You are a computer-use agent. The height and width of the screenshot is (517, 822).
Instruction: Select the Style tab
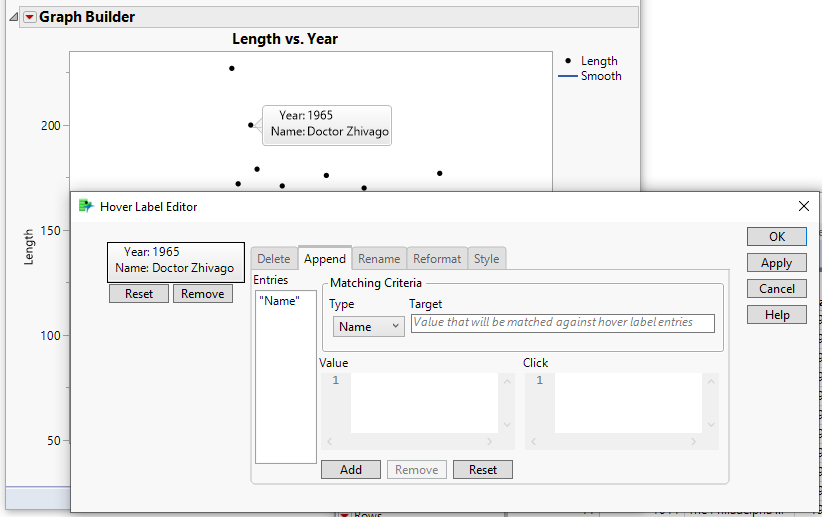tap(486, 259)
